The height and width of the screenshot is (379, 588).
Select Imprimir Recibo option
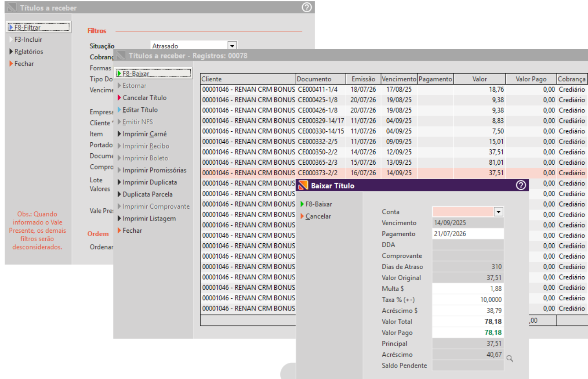point(146,146)
